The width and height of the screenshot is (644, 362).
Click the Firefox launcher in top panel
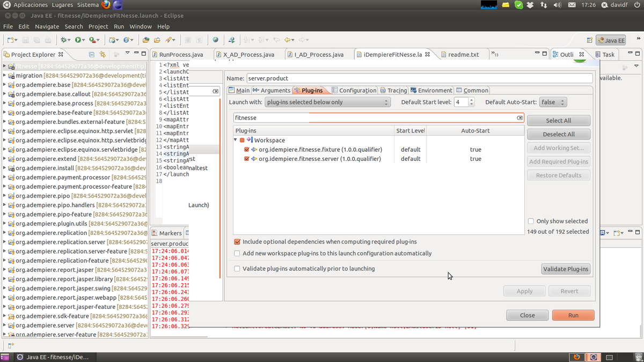point(106,5)
